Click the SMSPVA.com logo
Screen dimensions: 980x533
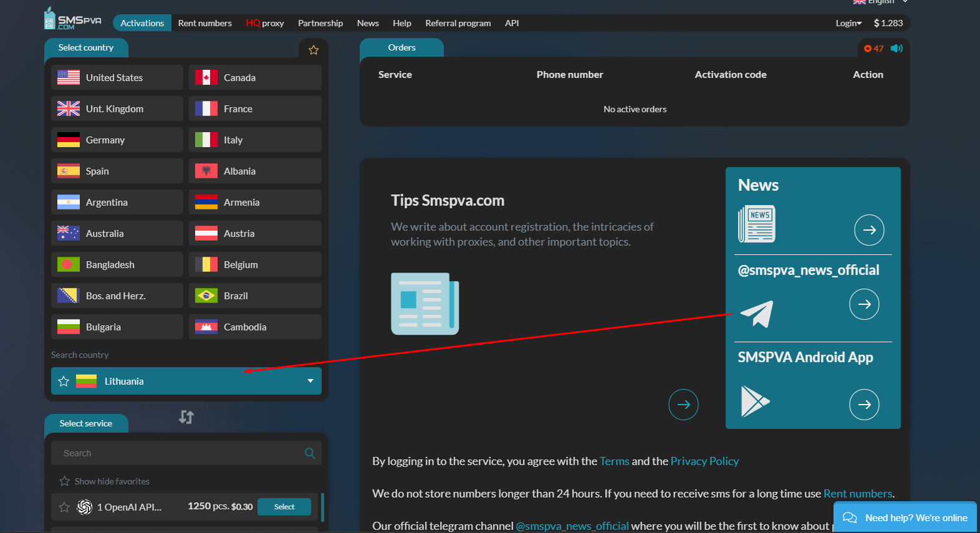pyautogui.click(x=73, y=19)
